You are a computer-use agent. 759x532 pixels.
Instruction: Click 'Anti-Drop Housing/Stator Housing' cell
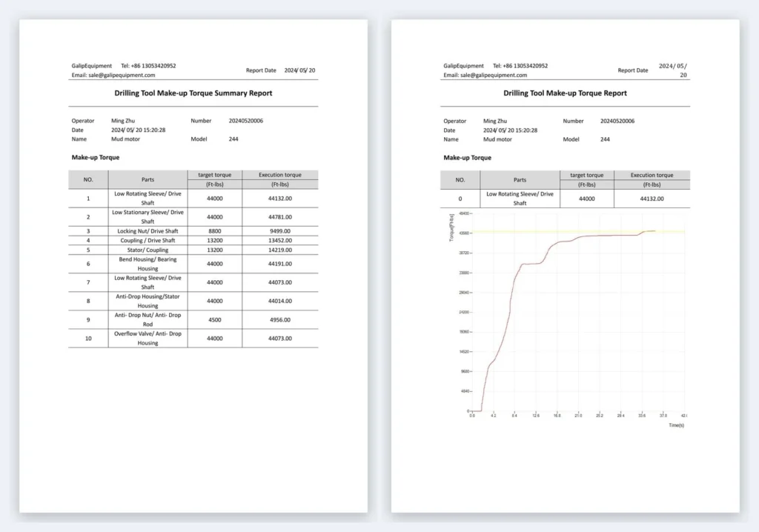click(148, 301)
